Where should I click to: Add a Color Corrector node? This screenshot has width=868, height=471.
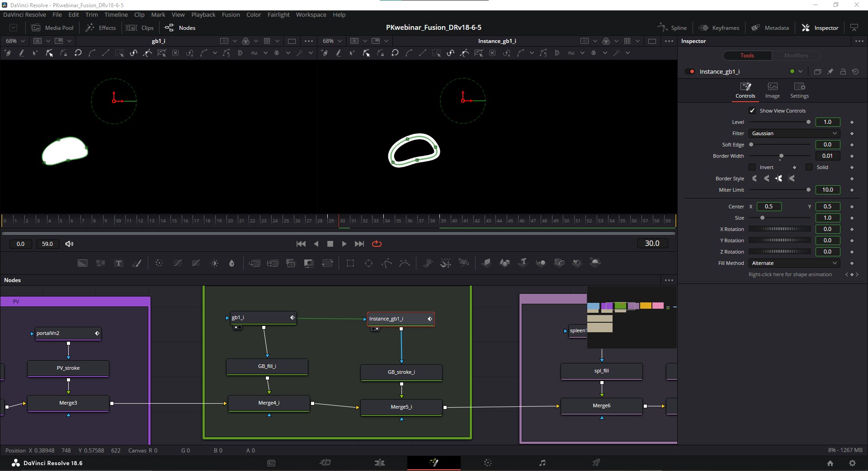click(x=159, y=263)
